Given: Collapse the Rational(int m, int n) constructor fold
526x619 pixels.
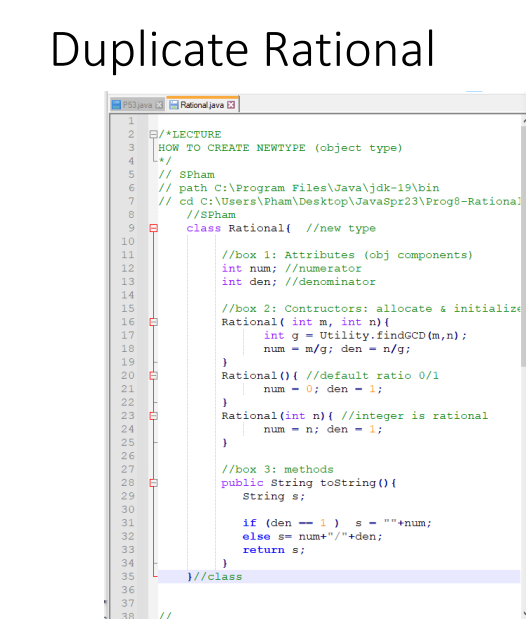Looking at the screenshot, I should click(x=154, y=322).
